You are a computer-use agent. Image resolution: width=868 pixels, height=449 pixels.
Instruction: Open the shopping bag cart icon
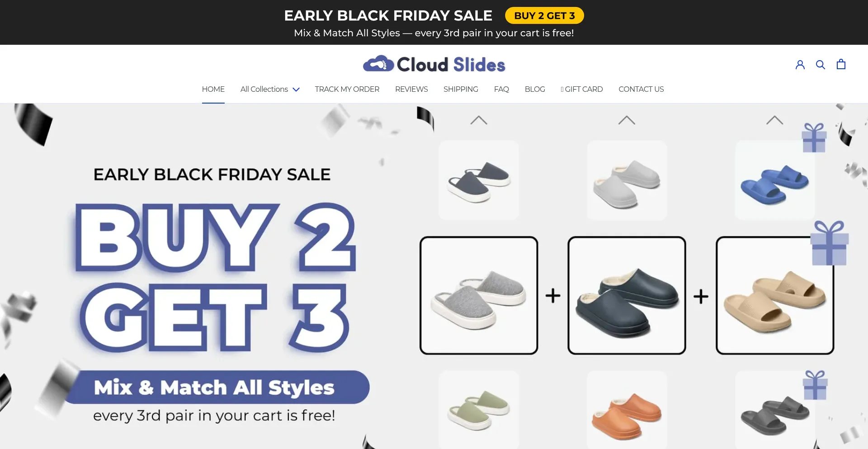click(840, 64)
